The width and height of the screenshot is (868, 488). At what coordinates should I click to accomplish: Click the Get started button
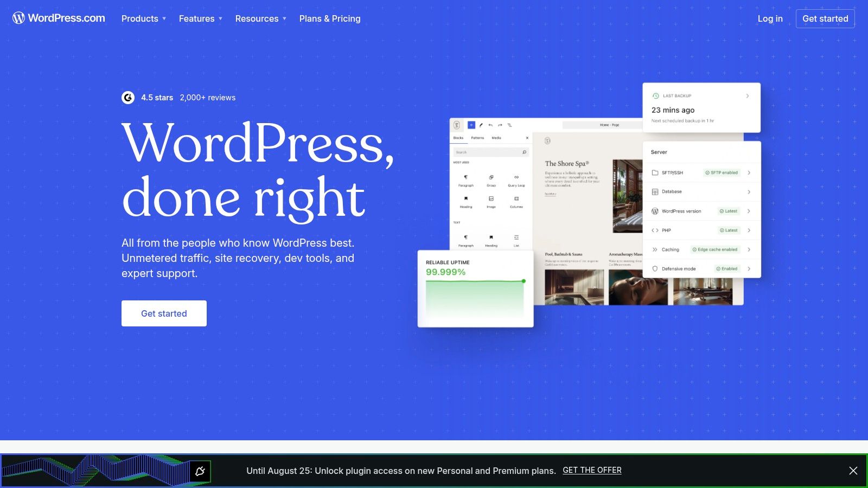coord(164,313)
